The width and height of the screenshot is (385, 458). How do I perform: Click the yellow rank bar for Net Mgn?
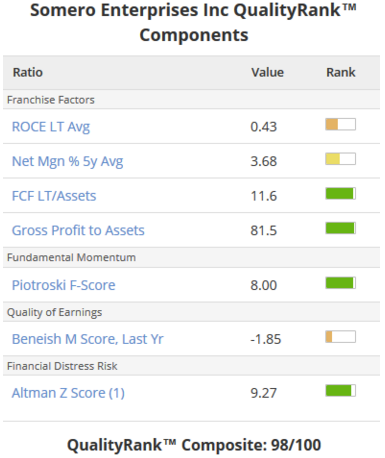click(x=340, y=159)
